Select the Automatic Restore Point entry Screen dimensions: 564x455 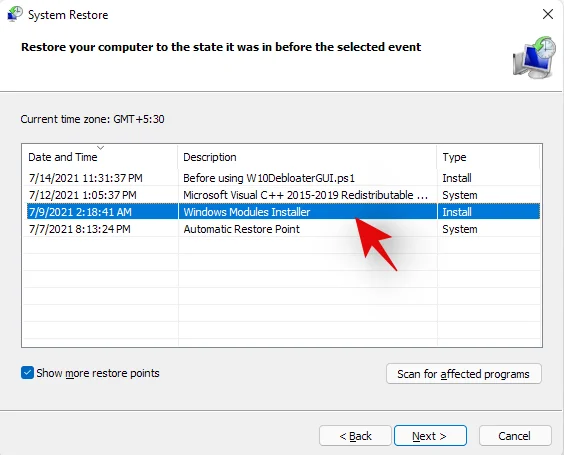[x=241, y=229]
